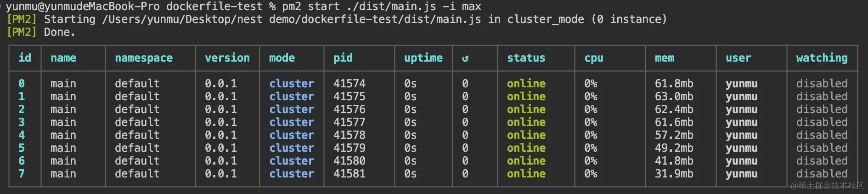The height and width of the screenshot is (194, 868).
Task: Click 'cluster' mode for pid 41576
Action: [x=292, y=109]
